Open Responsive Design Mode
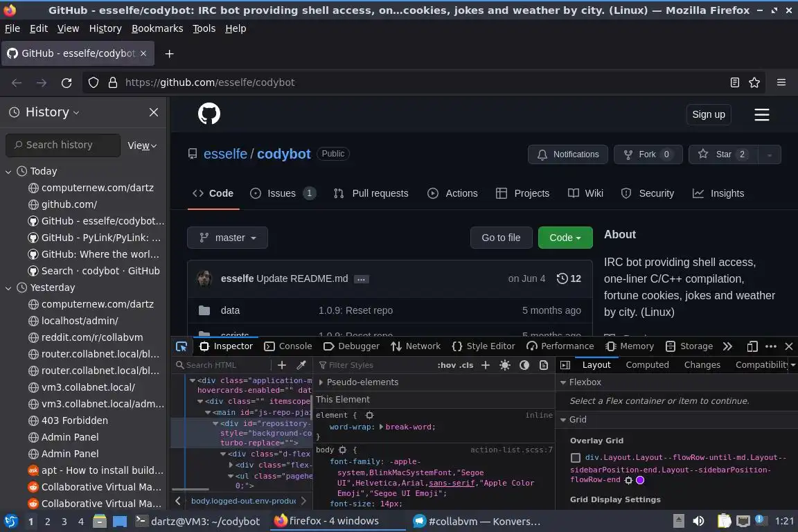 point(752,346)
